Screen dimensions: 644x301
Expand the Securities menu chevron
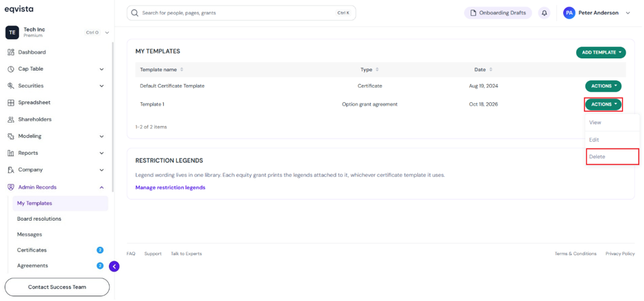[x=101, y=86]
